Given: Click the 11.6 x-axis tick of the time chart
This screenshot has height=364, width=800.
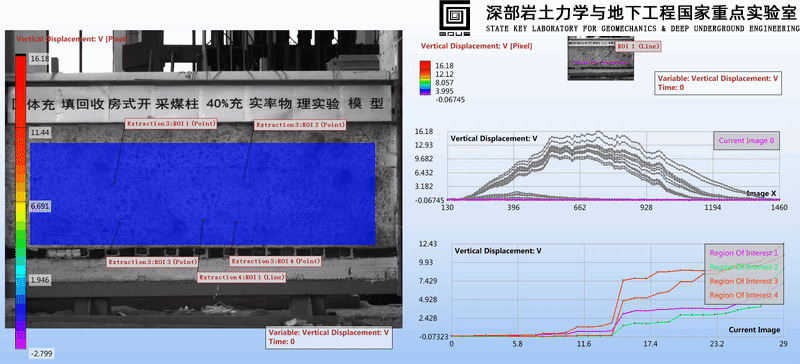Looking at the screenshot, I should click(x=584, y=345).
